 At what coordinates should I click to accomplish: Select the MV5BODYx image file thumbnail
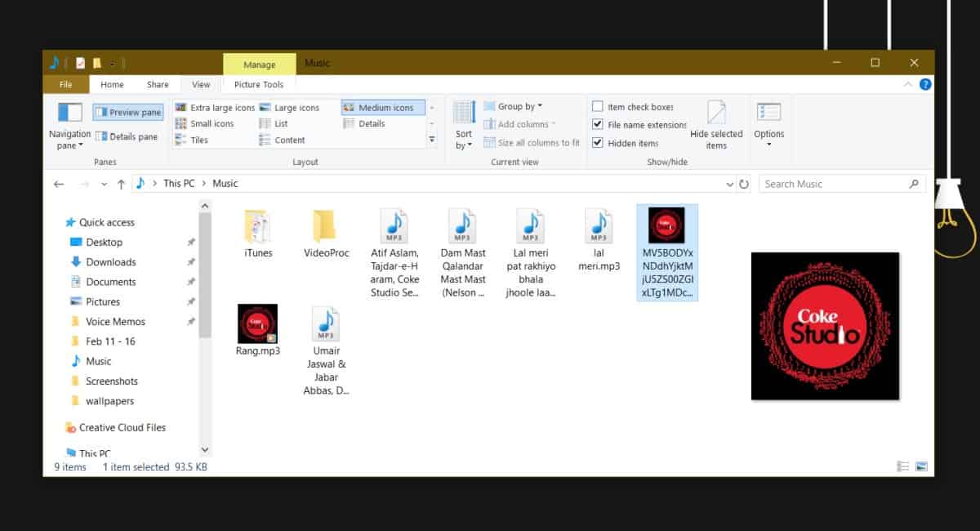pos(667,253)
